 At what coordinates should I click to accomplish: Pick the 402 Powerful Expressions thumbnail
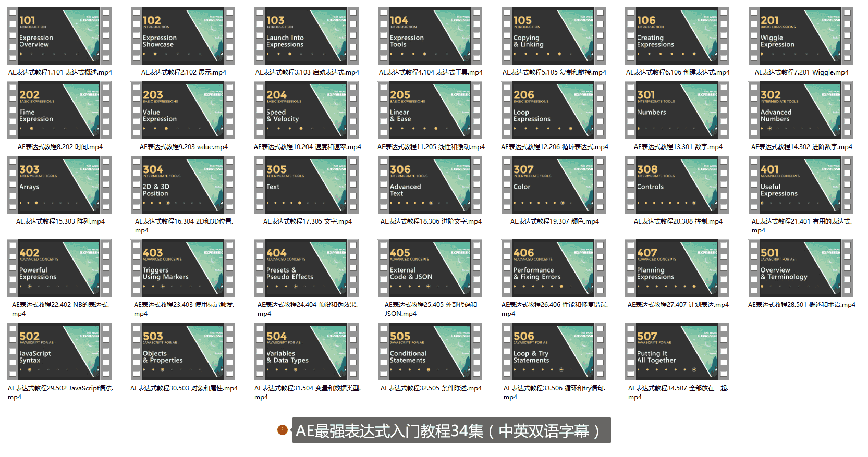pos(59,268)
